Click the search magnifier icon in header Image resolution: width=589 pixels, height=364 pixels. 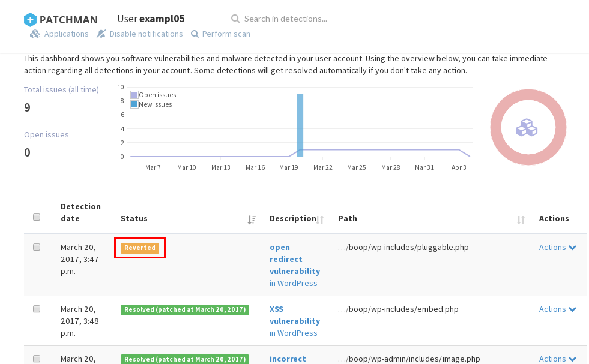tap(235, 19)
